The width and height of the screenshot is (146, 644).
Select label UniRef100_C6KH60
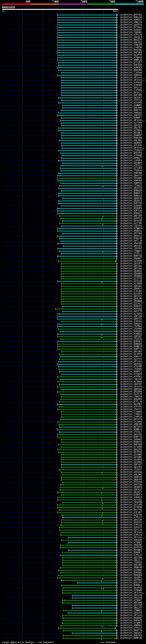(131, 32)
